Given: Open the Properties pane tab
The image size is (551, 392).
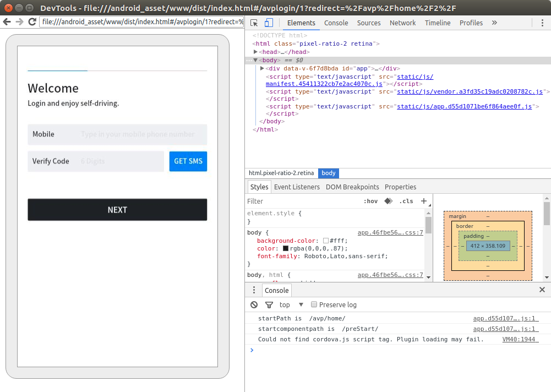Looking at the screenshot, I should [400, 187].
